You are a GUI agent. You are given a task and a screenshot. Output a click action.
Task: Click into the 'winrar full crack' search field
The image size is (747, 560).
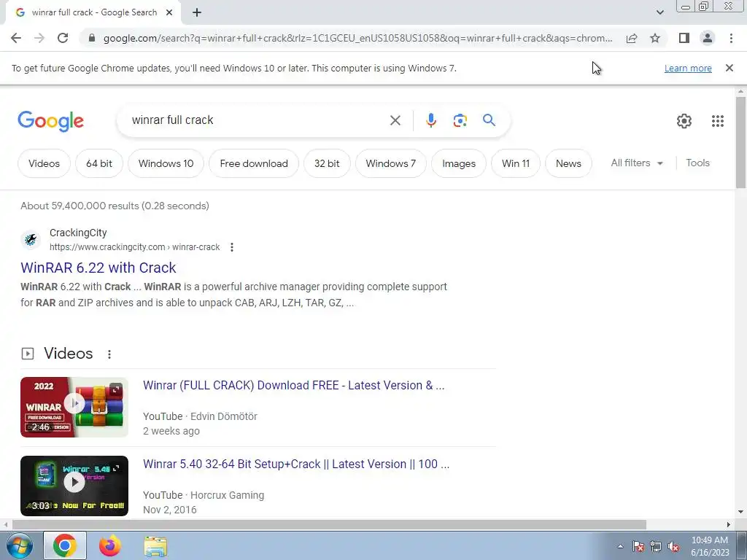pyautogui.click(x=258, y=120)
